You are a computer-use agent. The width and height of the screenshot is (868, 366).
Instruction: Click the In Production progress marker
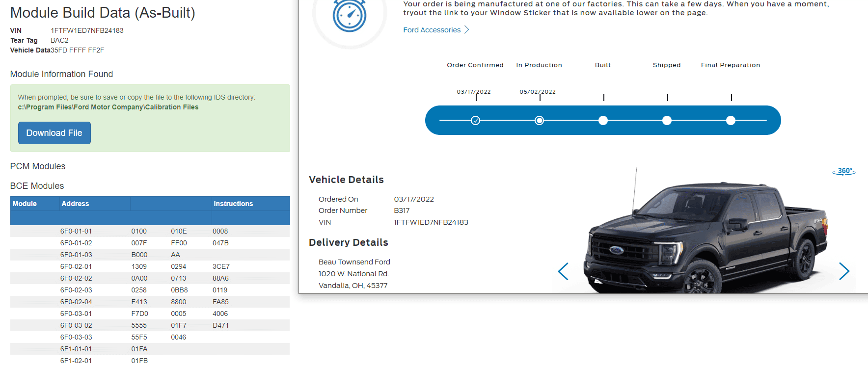539,120
